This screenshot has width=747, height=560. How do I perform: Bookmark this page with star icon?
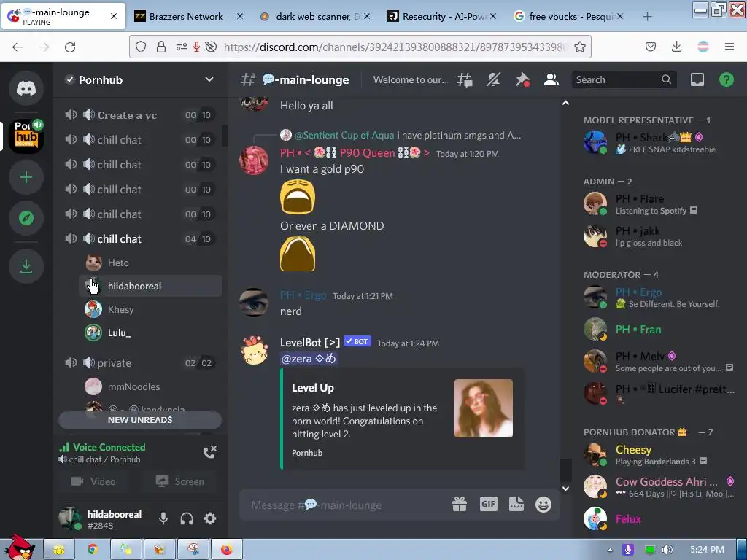(580, 47)
